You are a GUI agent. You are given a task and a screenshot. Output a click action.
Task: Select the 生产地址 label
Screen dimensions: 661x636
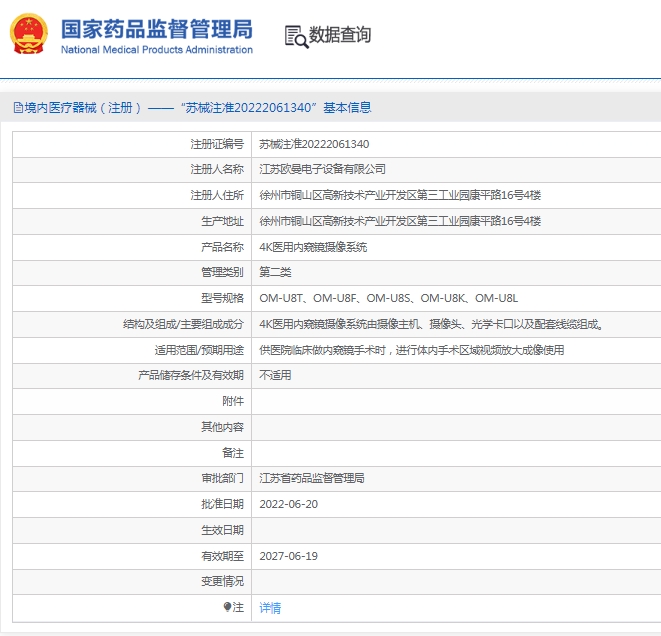(222, 221)
